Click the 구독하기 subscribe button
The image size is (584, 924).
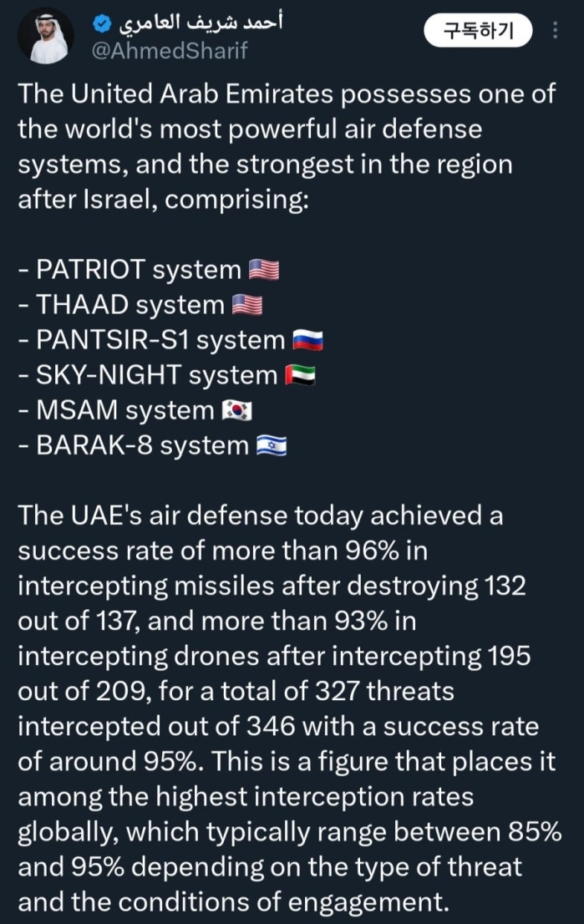click(478, 30)
